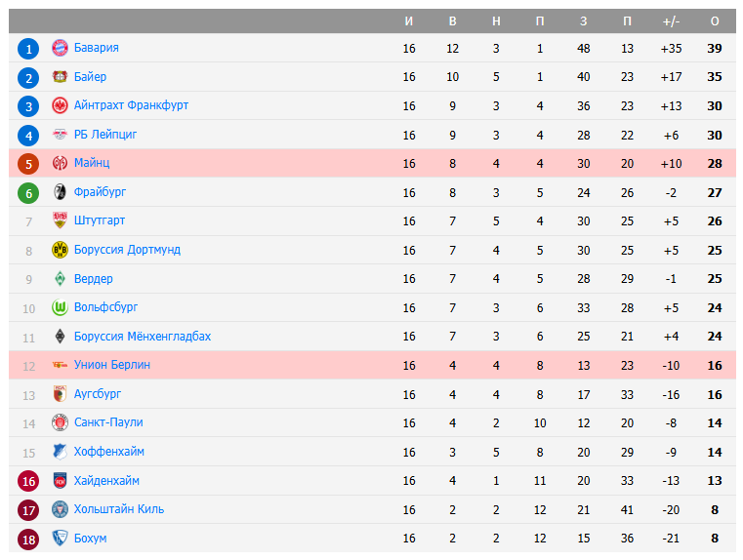This screenshot has height=560, width=743.
Task: Open the Санкт-Паули team link
Action: (x=108, y=422)
